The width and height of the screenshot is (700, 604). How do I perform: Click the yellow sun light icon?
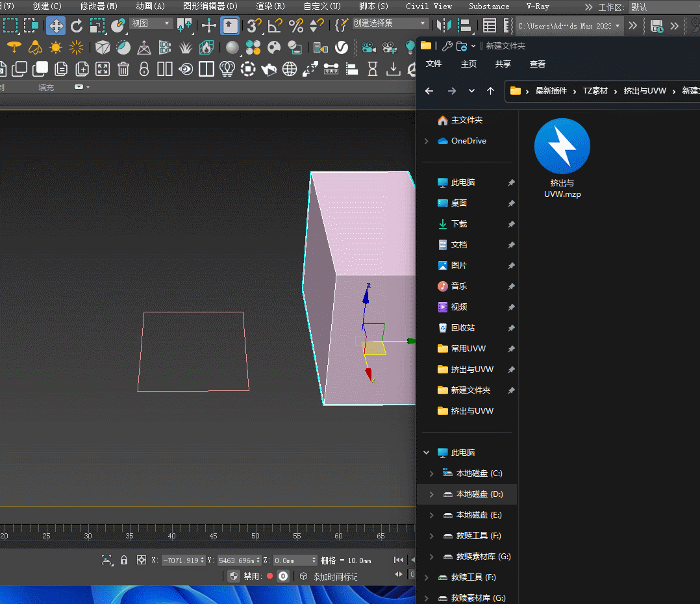(56, 47)
